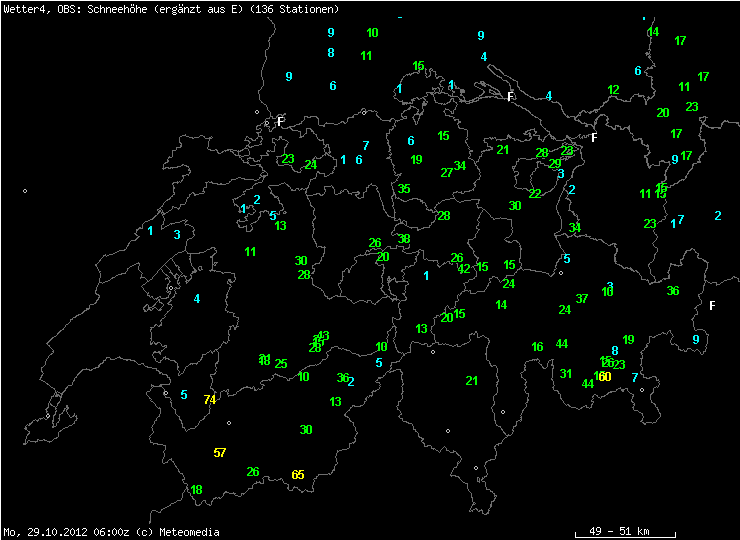Screen dimensions: 740x540
Task: Click the green 42 station value
Action: click(x=464, y=269)
